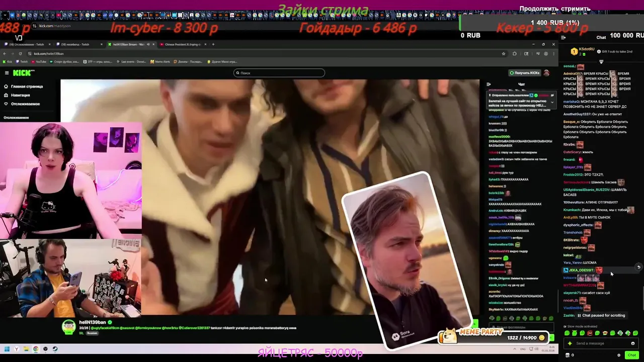The height and width of the screenshot is (362, 644).
Task: Click the helIN139ban channel avatar
Action: click(68, 326)
